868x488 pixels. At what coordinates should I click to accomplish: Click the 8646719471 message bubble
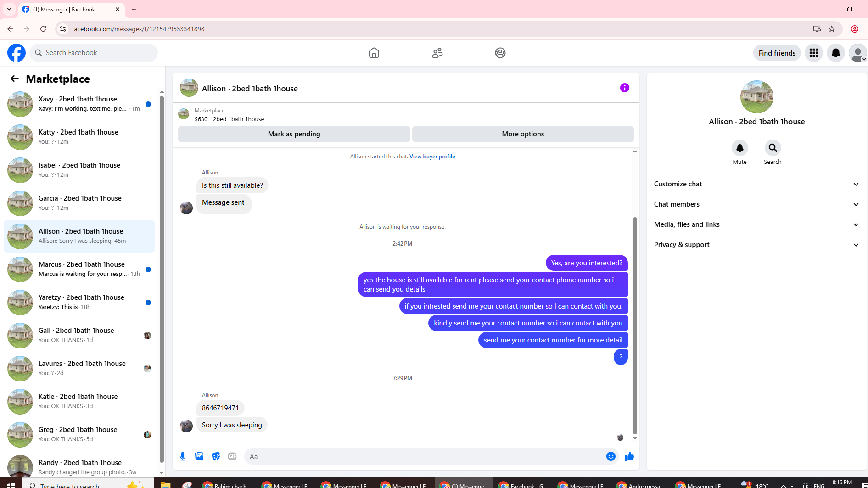[x=220, y=408]
